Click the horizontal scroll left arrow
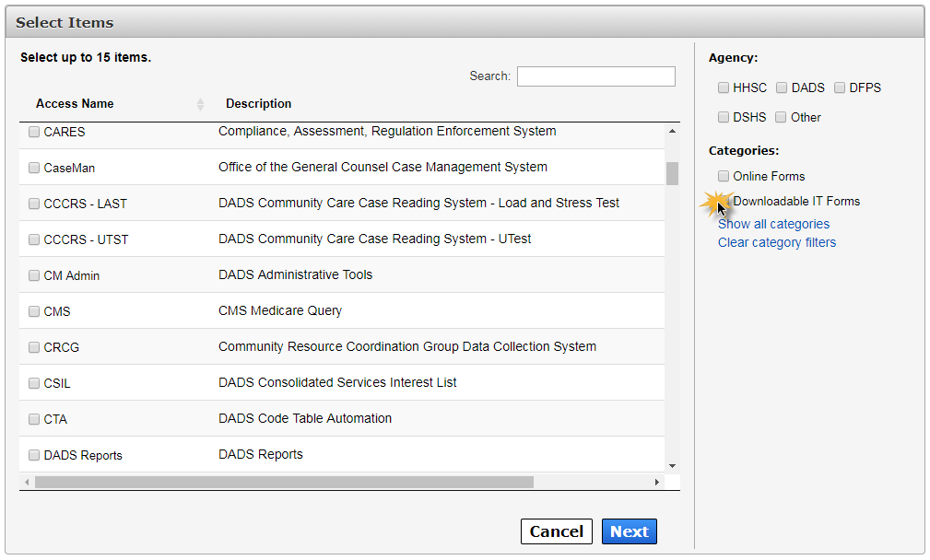The height and width of the screenshot is (560, 930). [x=27, y=483]
